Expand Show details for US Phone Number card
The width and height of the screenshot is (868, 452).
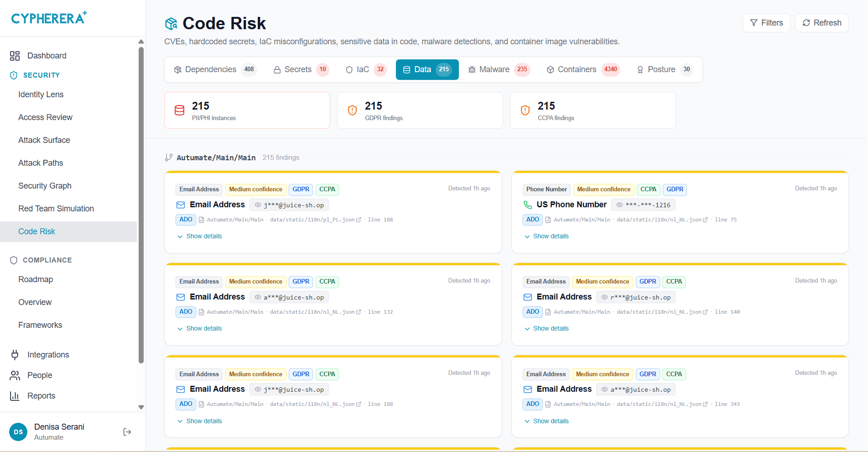546,236
